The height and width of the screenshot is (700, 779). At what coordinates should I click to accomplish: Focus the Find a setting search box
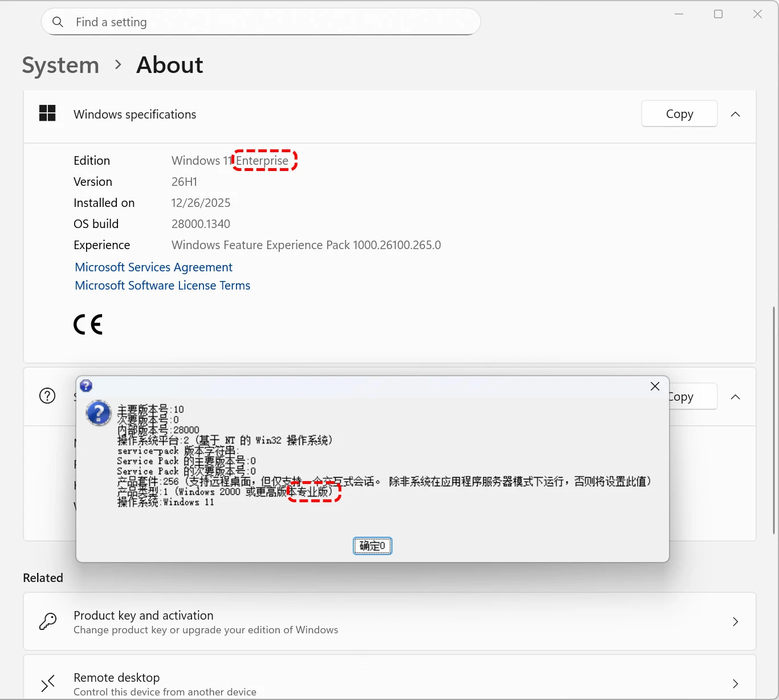click(261, 22)
